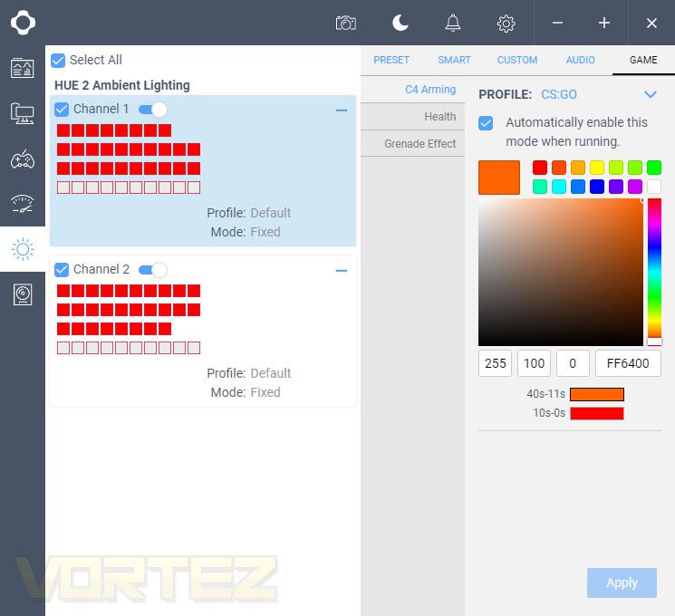Pick the blue color swatch
675x616 pixels.
[597, 187]
